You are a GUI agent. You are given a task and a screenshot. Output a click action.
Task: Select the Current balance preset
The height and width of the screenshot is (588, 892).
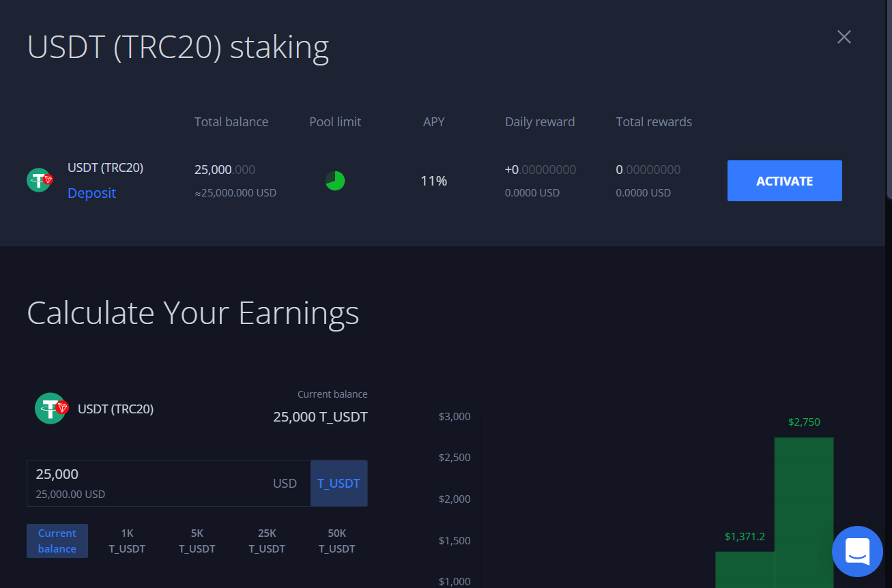coord(57,541)
